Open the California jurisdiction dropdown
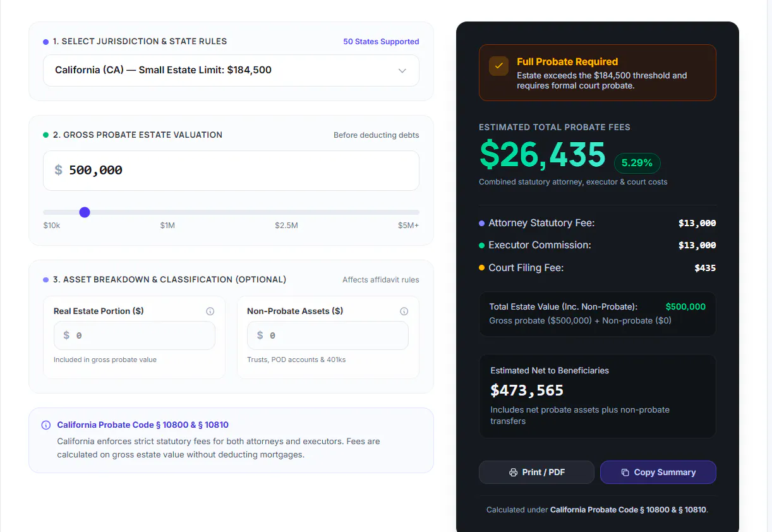 tap(231, 70)
